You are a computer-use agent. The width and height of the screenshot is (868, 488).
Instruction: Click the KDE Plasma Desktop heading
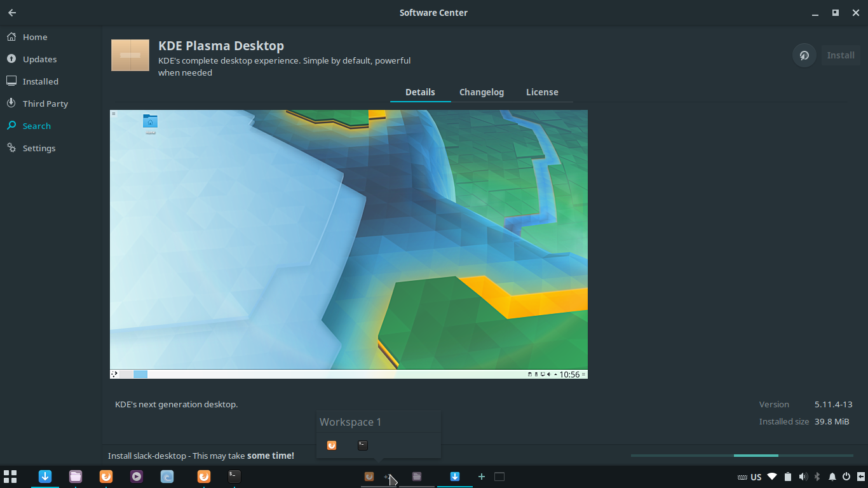coord(221,46)
